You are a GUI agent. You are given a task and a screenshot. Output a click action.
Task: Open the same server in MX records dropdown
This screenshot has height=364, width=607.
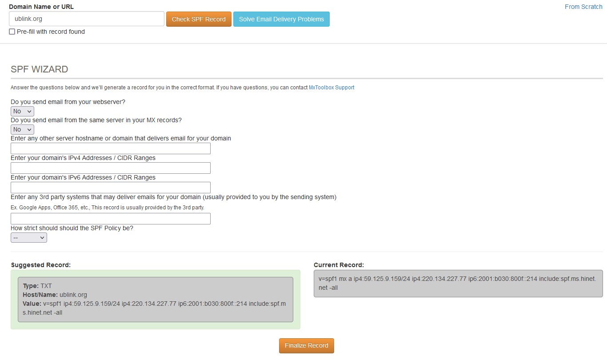click(22, 129)
